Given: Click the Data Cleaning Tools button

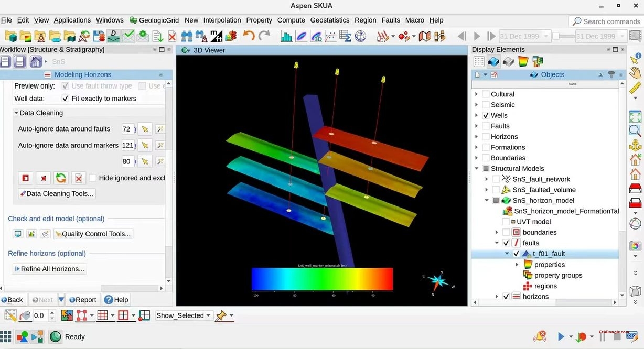Looking at the screenshot, I should click(57, 193).
